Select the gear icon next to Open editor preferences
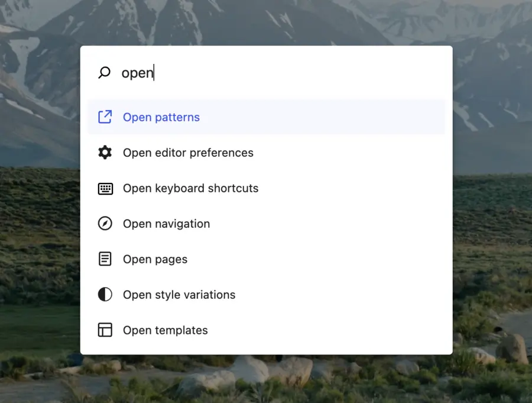532x403 pixels. click(x=105, y=152)
